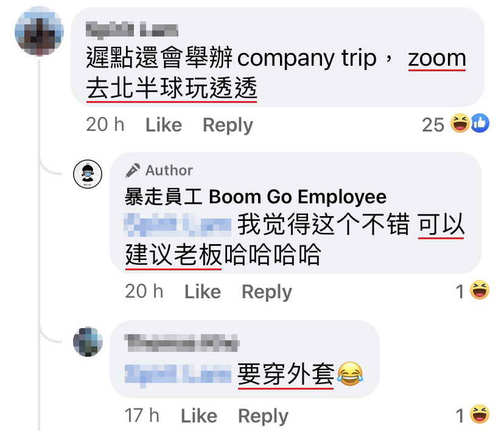This screenshot has height=431, width=504.
Task: View the 25 reactions count
Action: 433,125
